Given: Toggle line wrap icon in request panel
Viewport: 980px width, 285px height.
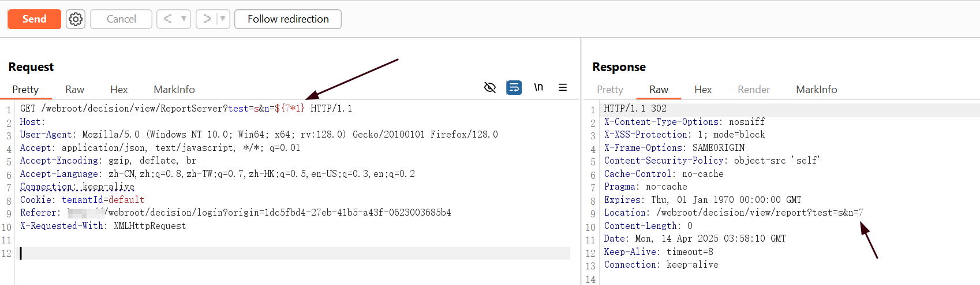Looking at the screenshot, I should tap(514, 87).
